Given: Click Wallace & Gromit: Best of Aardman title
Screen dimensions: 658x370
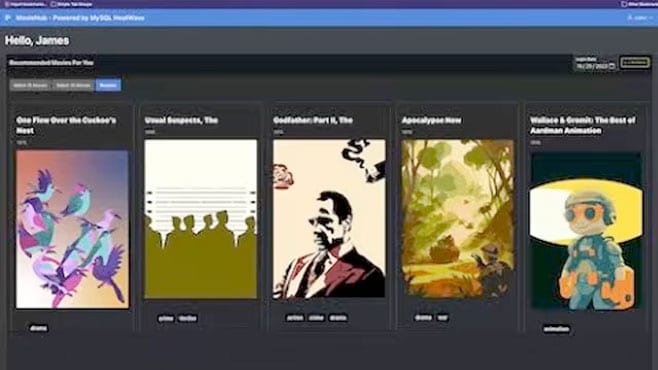Looking at the screenshot, I should 582,125.
